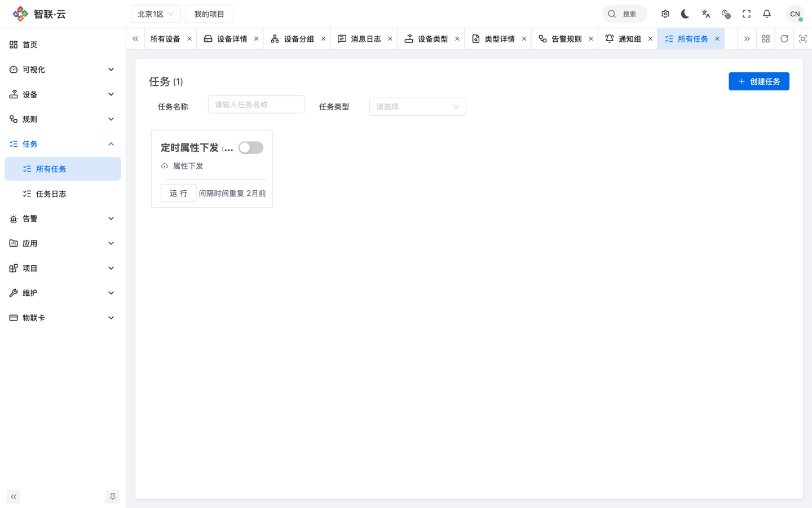Screen dimensions: 812x508
Task: Open the language translation icon
Action: point(706,14)
